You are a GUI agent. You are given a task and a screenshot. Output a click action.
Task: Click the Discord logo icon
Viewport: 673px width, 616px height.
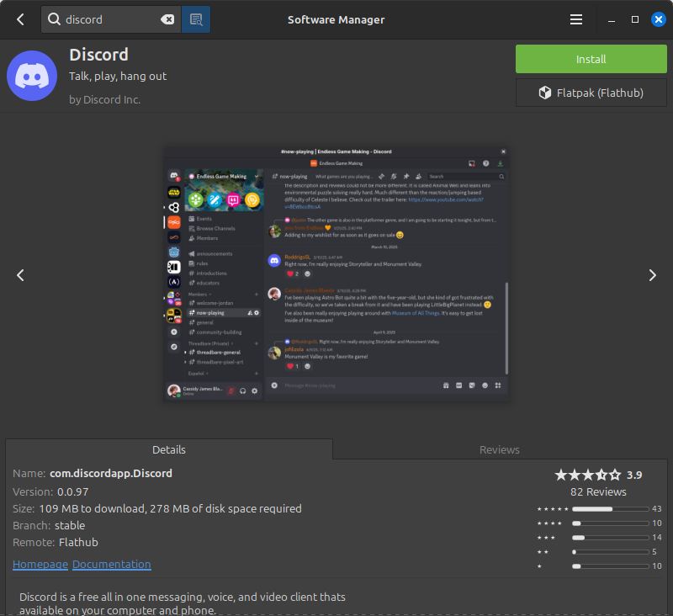tap(32, 76)
